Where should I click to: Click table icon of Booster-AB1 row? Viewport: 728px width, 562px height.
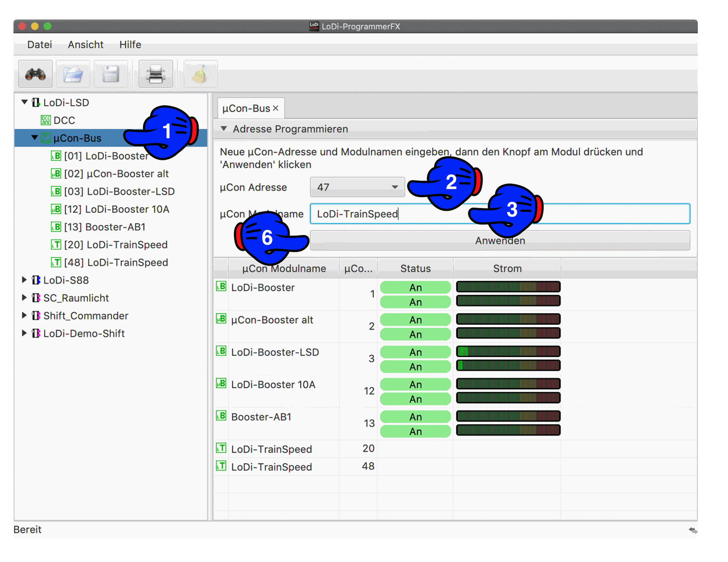click(221, 415)
